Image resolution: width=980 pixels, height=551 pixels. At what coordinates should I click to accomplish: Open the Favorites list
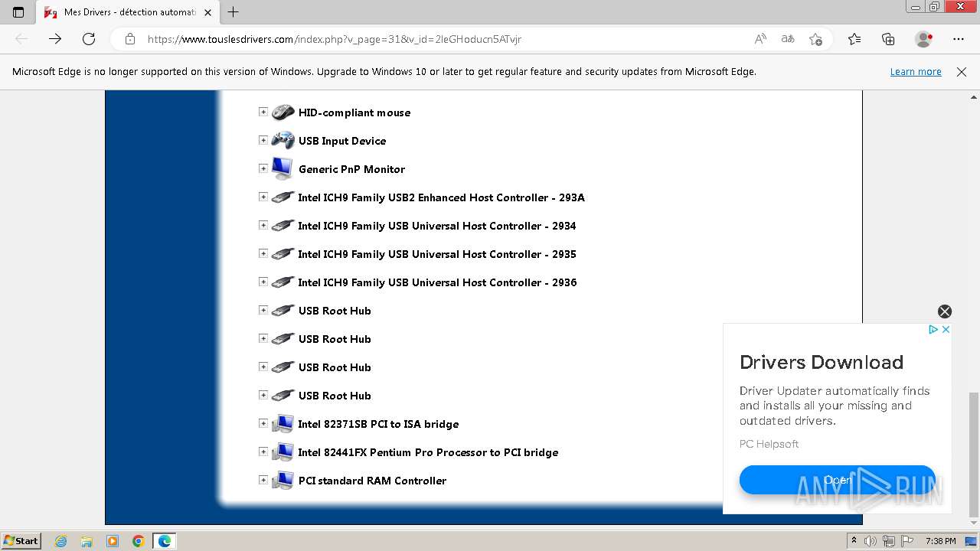tap(854, 39)
